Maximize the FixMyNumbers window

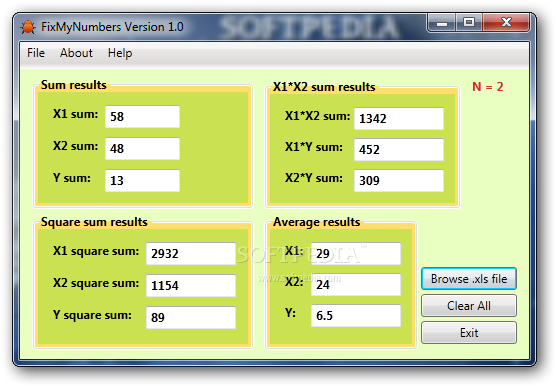469,23
